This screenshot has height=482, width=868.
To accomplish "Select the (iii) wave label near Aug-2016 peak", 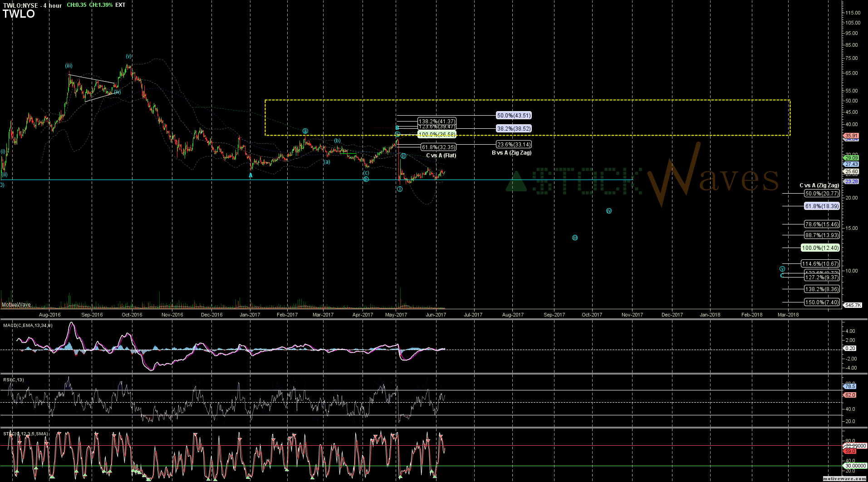I will tap(69, 66).
